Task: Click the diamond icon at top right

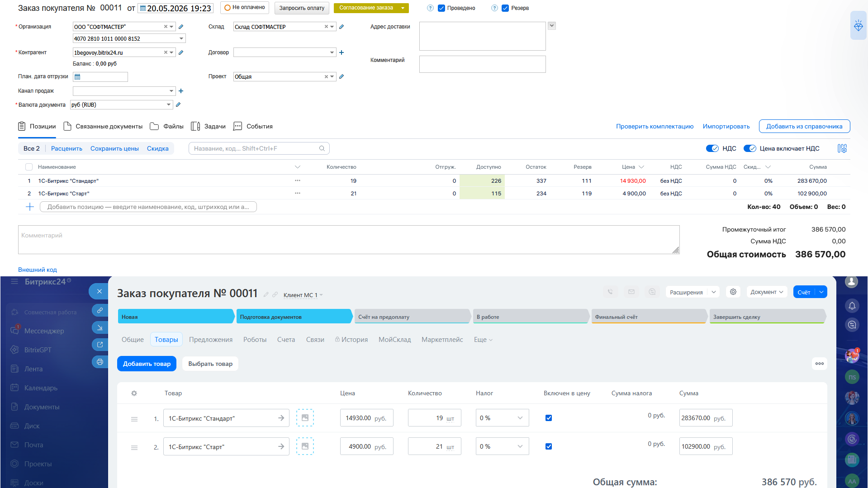Action: 859,25
